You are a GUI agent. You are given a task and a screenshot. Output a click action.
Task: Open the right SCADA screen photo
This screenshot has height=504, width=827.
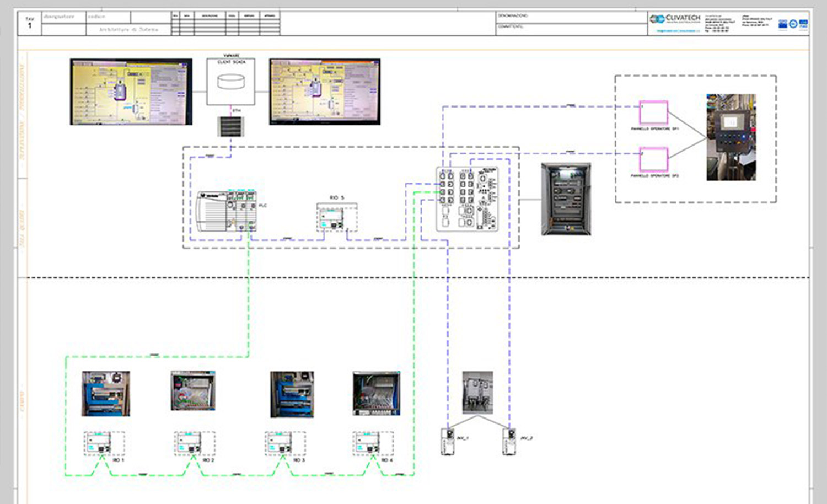click(325, 92)
